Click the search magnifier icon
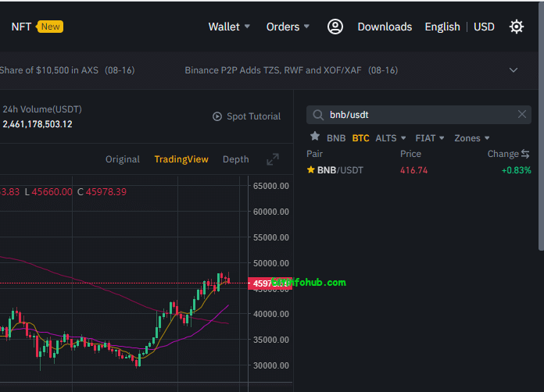This screenshot has height=392, width=544. pyautogui.click(x=318, y=115)
